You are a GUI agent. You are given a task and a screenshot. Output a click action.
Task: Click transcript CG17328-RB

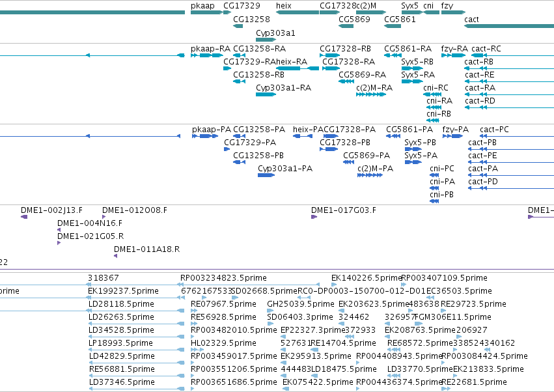[345, 48]
